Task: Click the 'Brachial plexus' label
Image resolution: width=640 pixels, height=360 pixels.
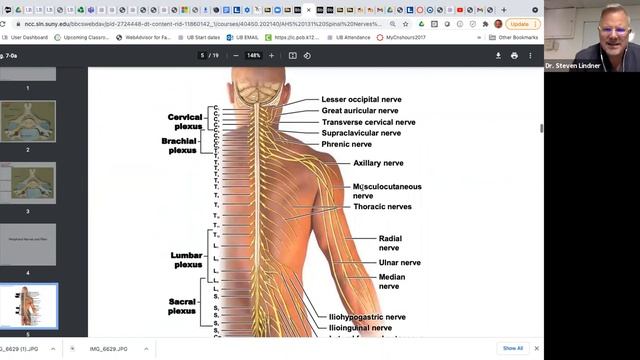Action: 179,145
